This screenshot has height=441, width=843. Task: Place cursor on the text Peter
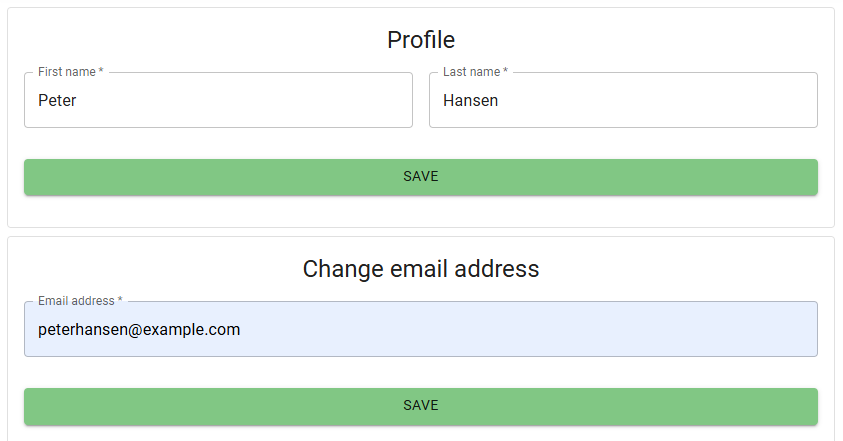pyautogui.click(x=57, y=100)
